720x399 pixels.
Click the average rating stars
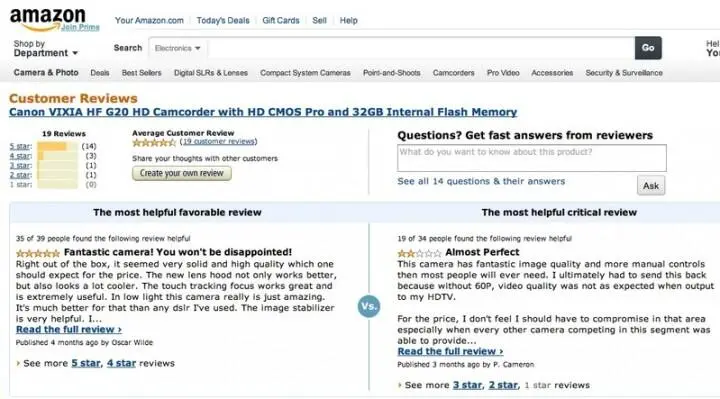pos(154,142)
